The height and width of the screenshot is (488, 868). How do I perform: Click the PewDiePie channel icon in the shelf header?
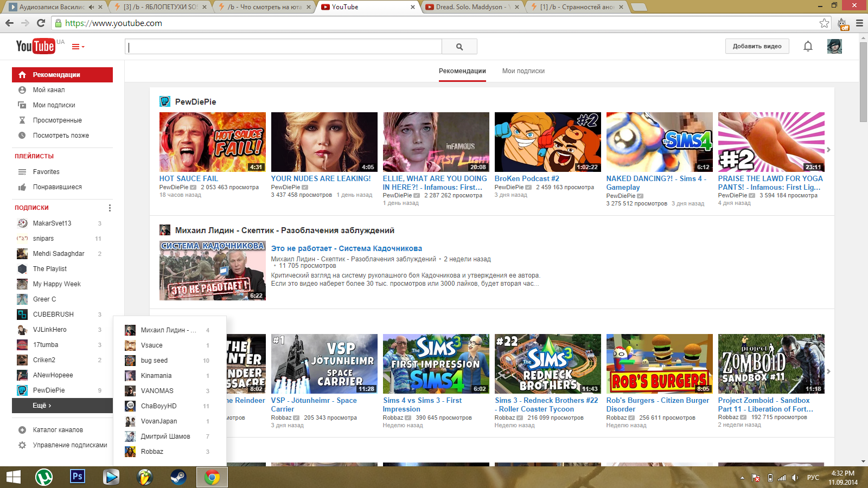165,101
